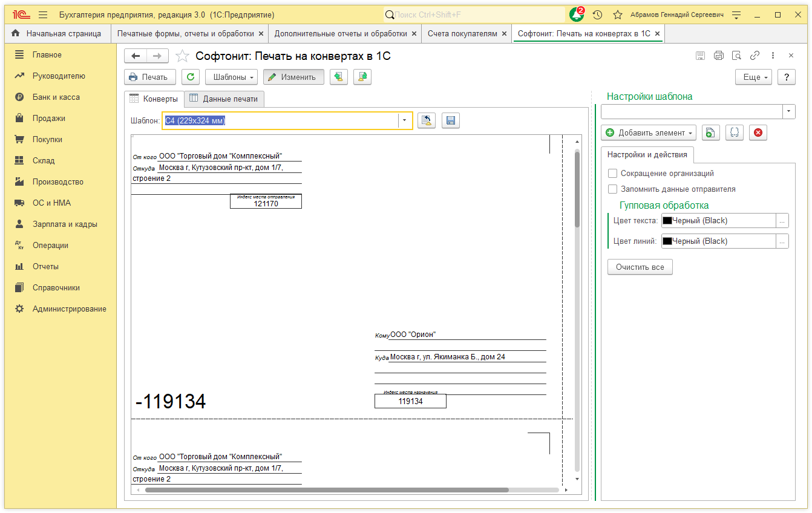Click the save template floppy disk icon
This screenshot has width=812, height=513.
pos(450,120)
